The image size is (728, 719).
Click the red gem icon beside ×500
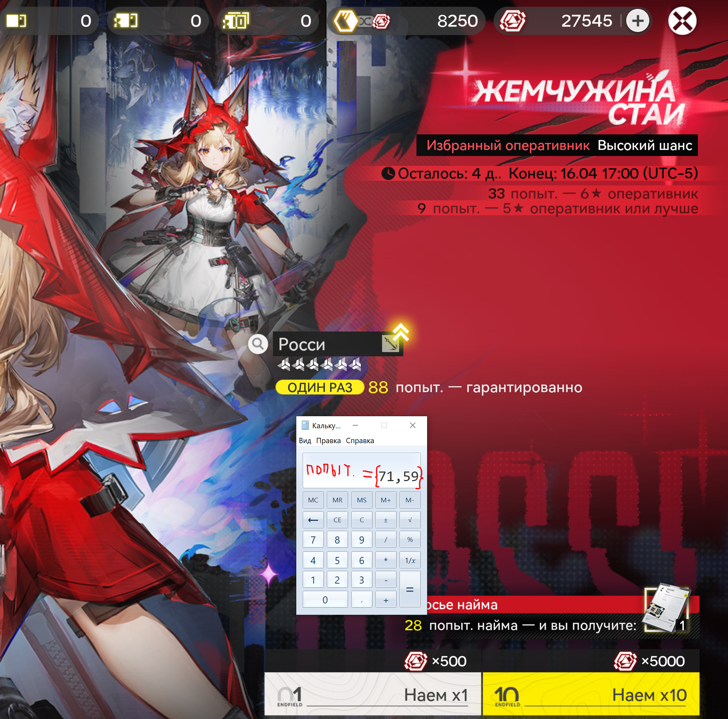click(x=416, y=661)
